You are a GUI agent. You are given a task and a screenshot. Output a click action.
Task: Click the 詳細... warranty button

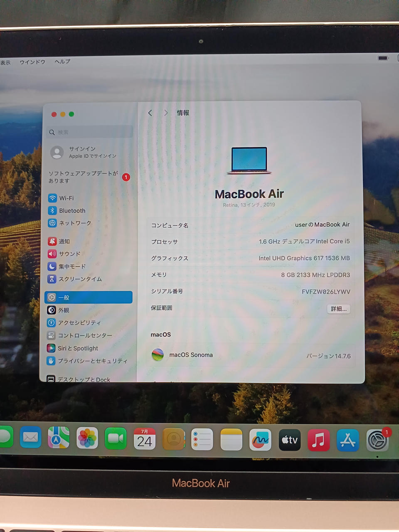click(x=338, y=309)
